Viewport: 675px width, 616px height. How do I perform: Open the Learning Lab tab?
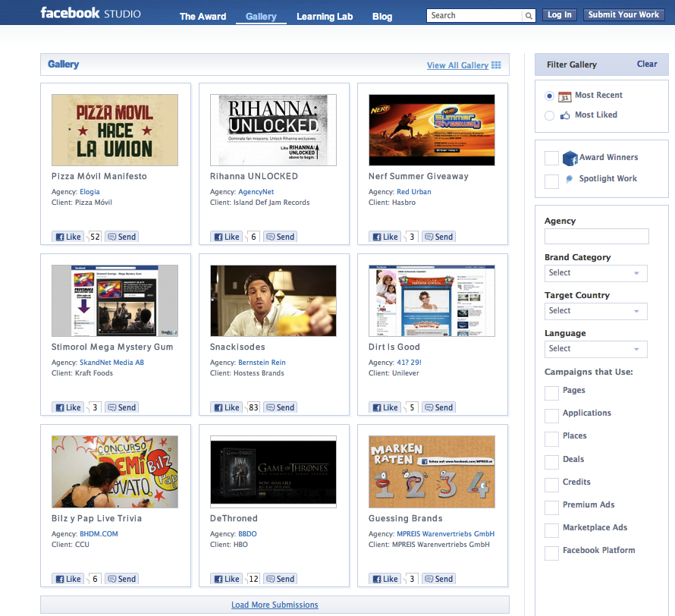tap(325, 17)
